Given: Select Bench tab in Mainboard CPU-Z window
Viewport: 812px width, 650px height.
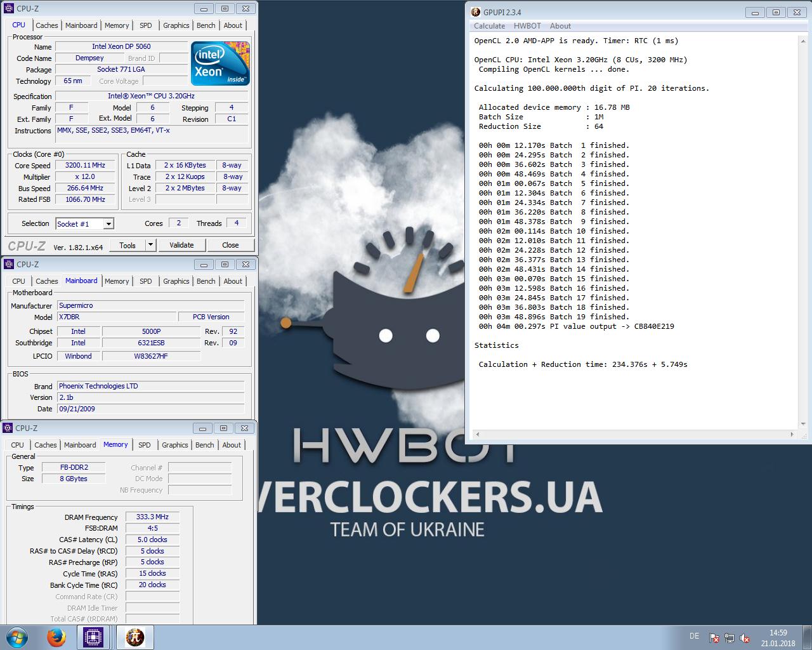Looking at the screenshot, I should (x=206, y=281).
